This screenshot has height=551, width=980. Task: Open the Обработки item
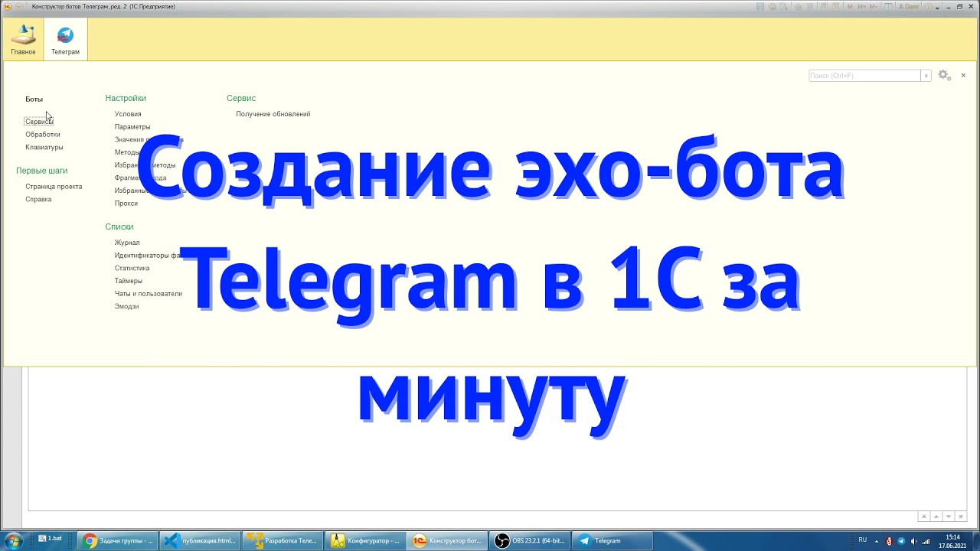pos(43,135)
